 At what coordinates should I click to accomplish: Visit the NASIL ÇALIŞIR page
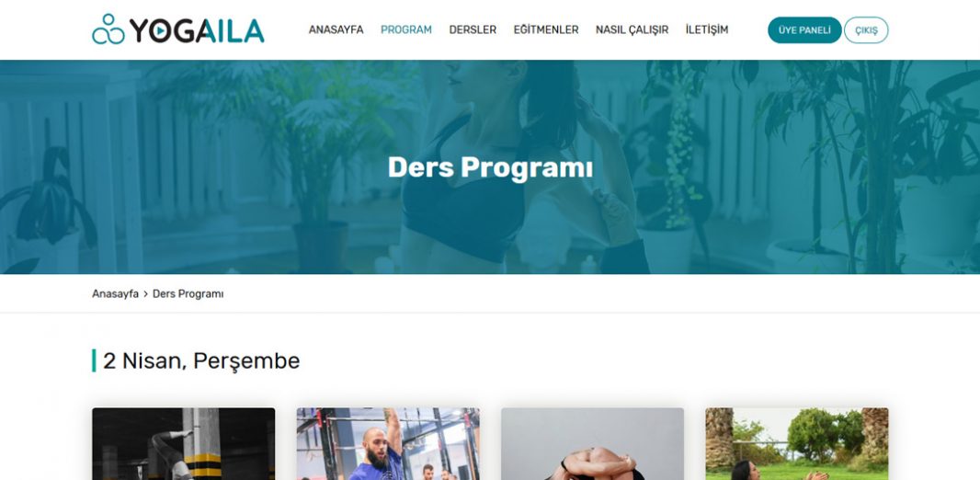click(632, 30)
